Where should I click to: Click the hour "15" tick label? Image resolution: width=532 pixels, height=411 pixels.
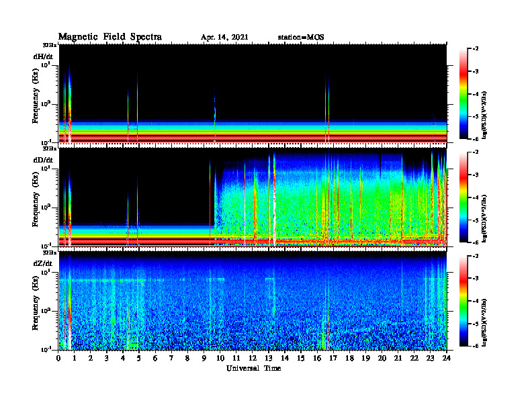301,358
